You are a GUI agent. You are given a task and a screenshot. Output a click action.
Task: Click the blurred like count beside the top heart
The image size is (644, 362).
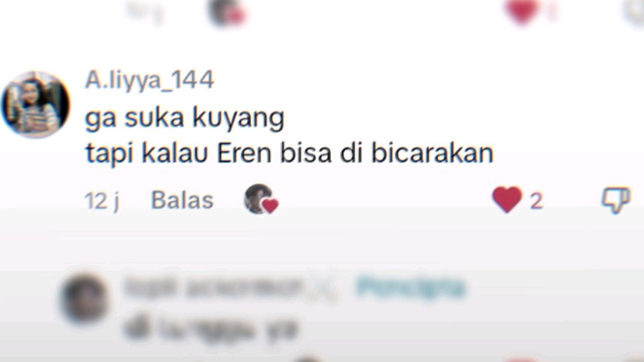point(552,11)
